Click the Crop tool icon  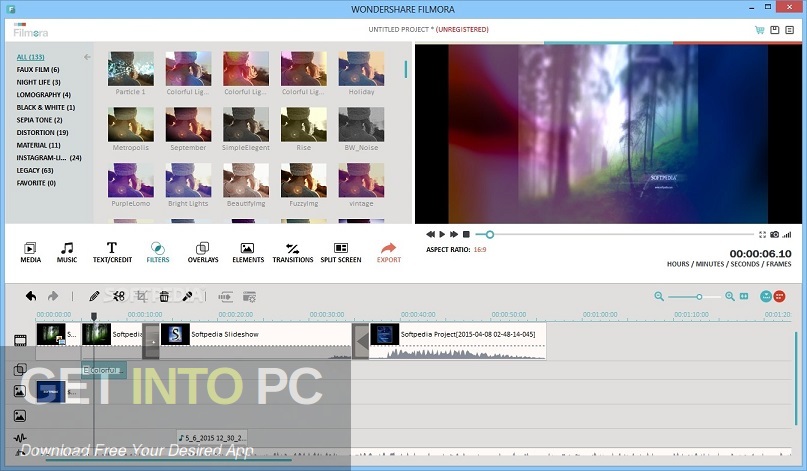tap(142, 296)
